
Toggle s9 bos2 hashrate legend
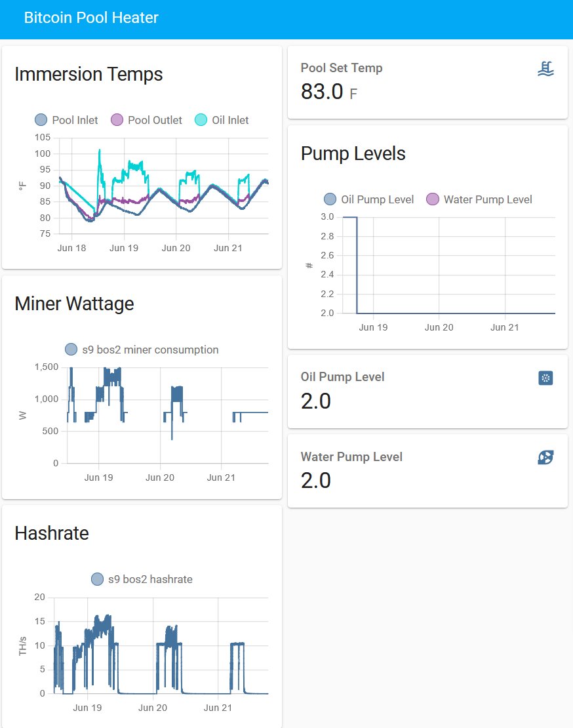click(142, 579)
